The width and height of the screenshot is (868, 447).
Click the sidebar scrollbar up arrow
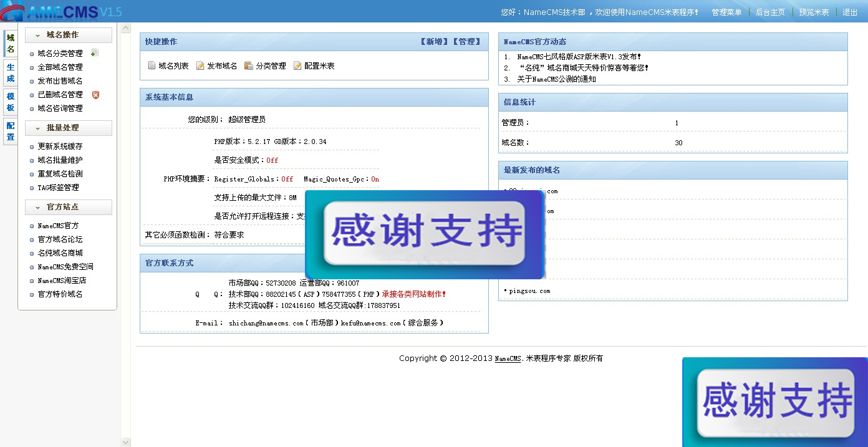[126, 29]
